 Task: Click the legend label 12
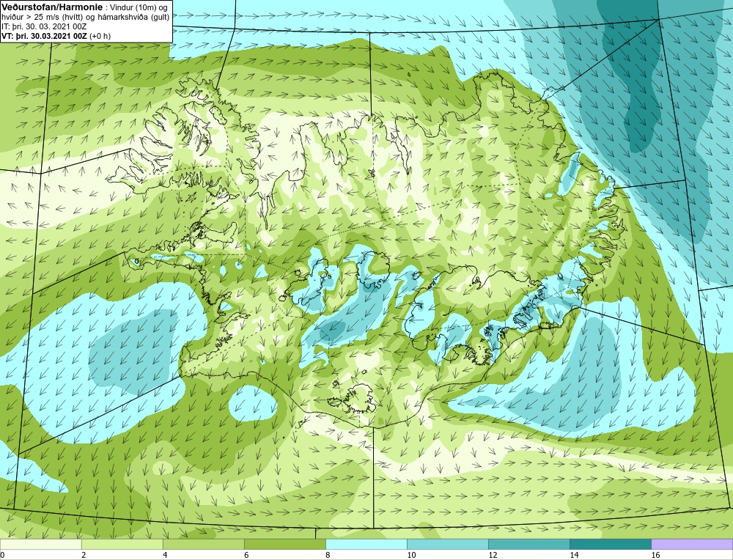493,555
